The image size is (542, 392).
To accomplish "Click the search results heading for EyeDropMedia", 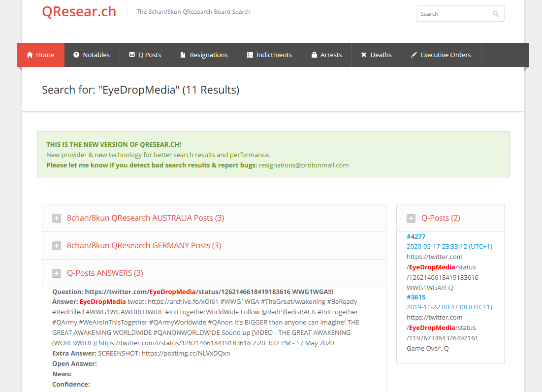I will click(141, 90).
